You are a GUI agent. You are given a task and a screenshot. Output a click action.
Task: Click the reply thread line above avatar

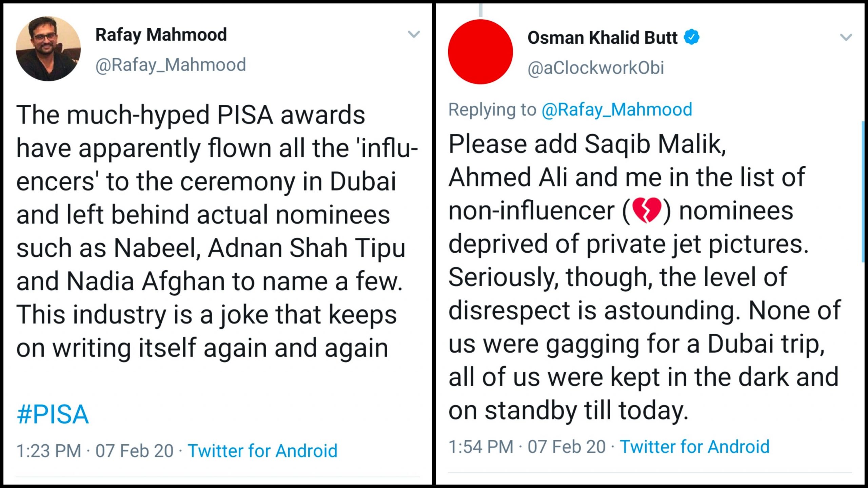[480, 10]
